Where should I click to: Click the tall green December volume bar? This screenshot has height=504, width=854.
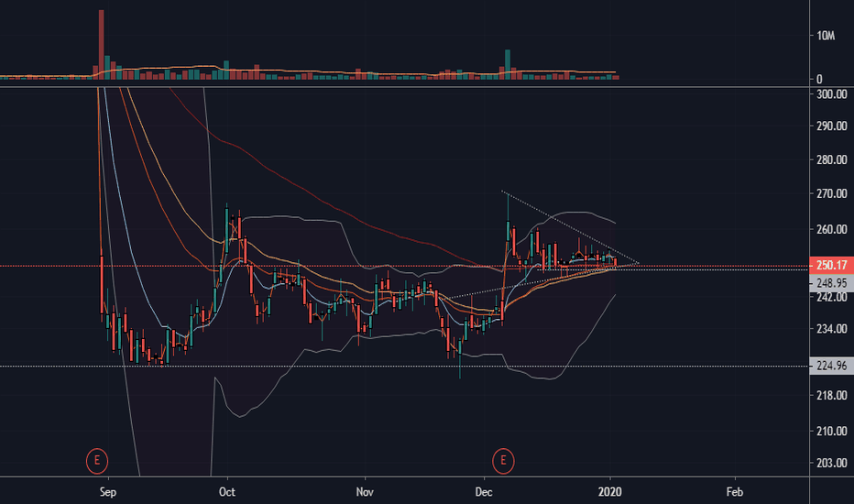coord(508,65)
